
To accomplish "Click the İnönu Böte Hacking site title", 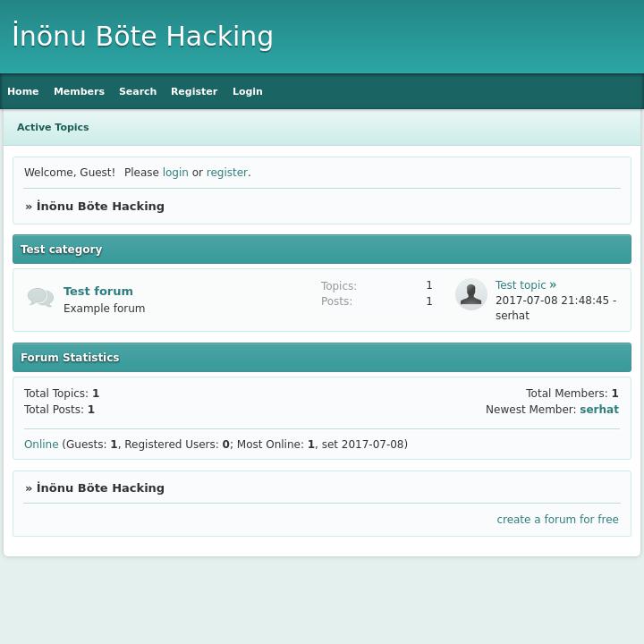I will coord(143,37).
